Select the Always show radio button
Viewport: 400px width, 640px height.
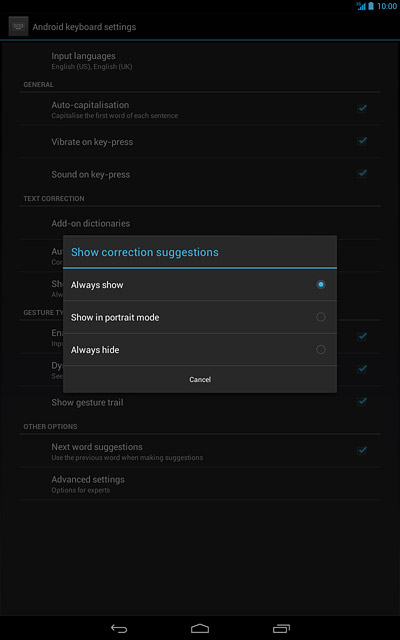[x=321, y=284]
